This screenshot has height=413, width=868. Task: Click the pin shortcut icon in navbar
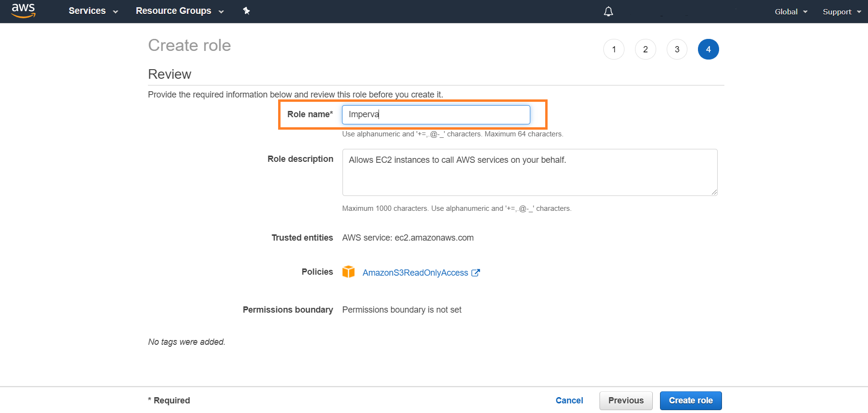click(246, 11)
